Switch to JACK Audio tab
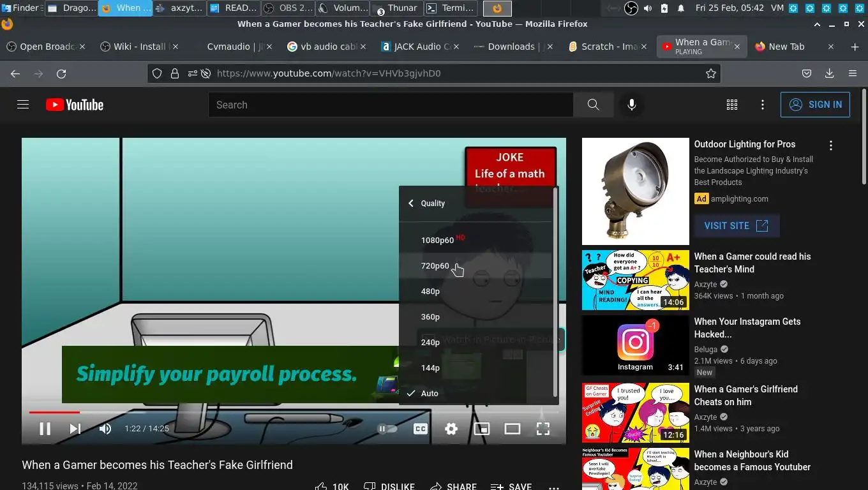868x490 pixels. pyautogui.click(x=421, y=47)
